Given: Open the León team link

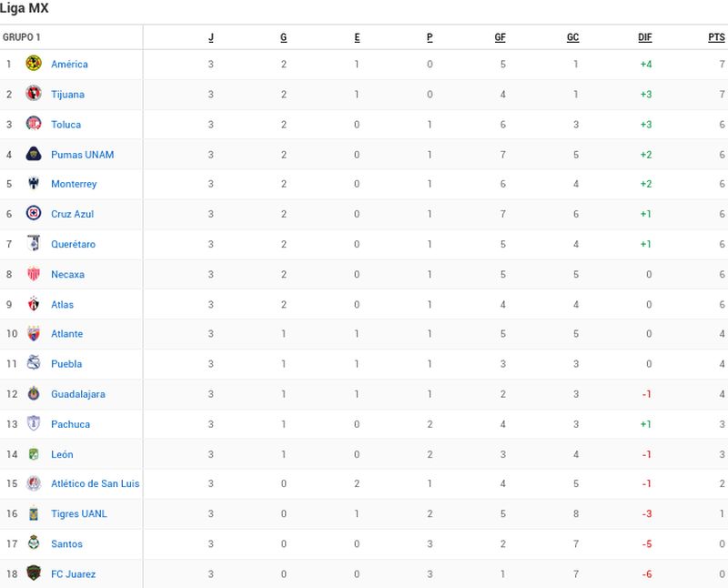Looking at the screenshot, I should click(x=62, y=455).
